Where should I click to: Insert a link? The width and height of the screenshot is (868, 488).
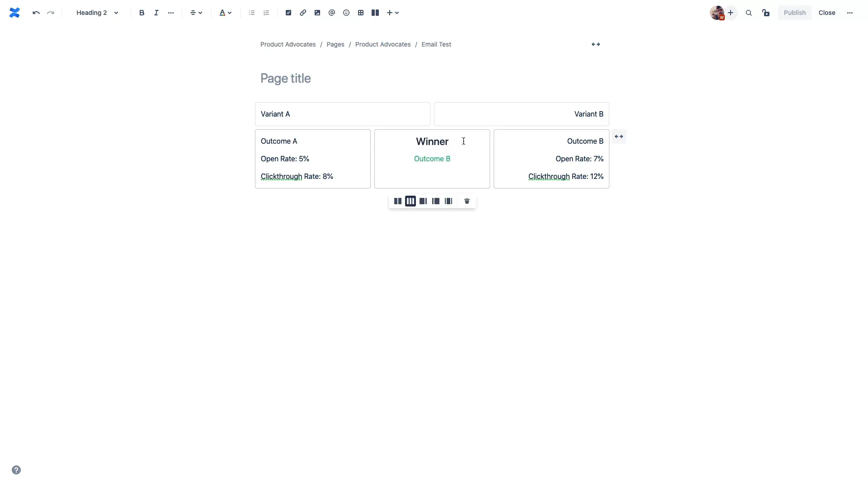click(x=303, y=13)
